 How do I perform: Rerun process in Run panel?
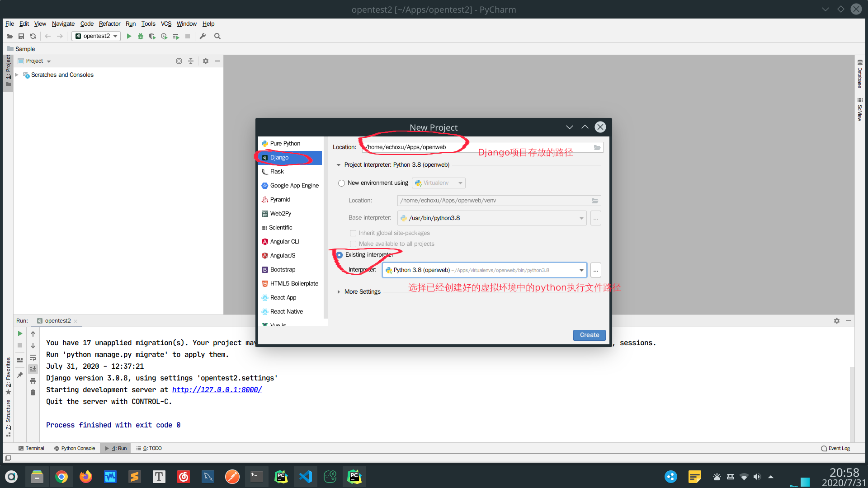20,333
